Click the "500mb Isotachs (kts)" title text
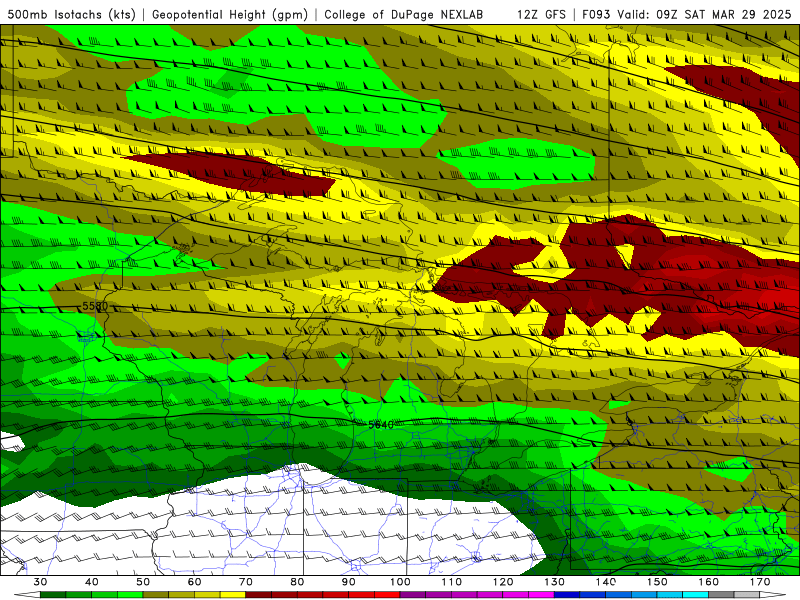The width and height of the screenshot is (800, 600). click(x=71, y=15)
